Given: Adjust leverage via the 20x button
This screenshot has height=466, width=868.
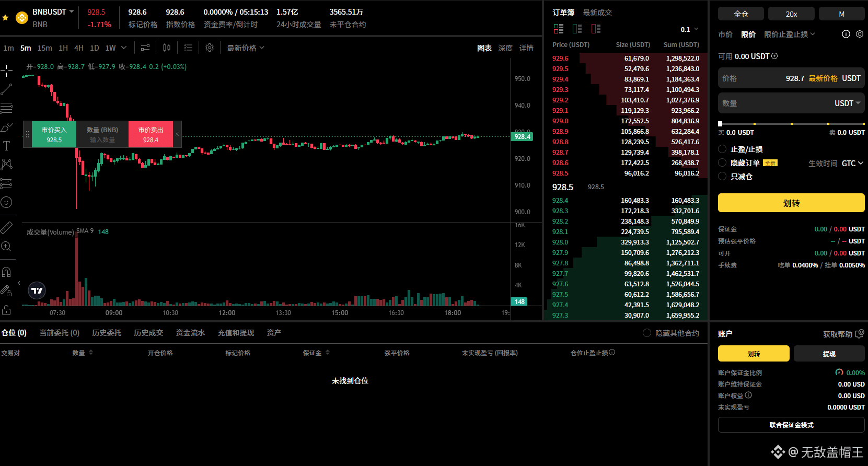Looking at the screenshot, I should pyautogui.click(x=792, y=14).
